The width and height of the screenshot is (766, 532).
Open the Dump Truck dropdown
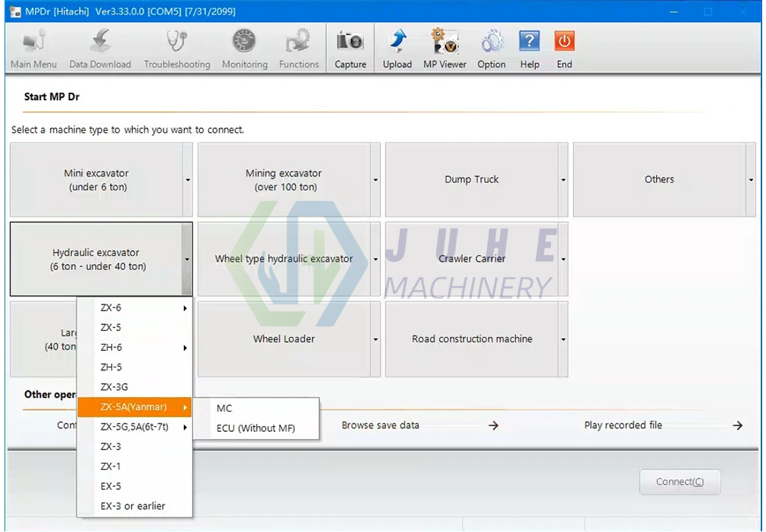point(562,179)
